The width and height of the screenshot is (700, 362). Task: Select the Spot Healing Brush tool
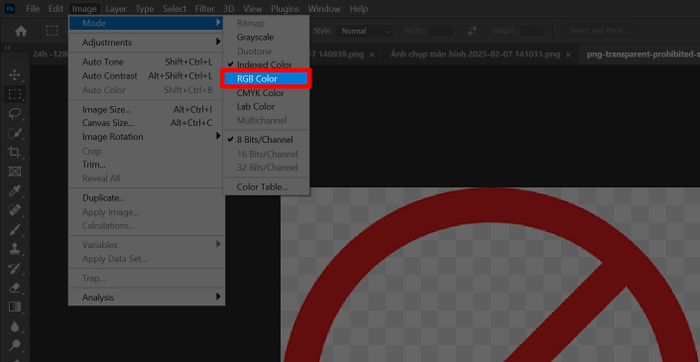(15, 210)
